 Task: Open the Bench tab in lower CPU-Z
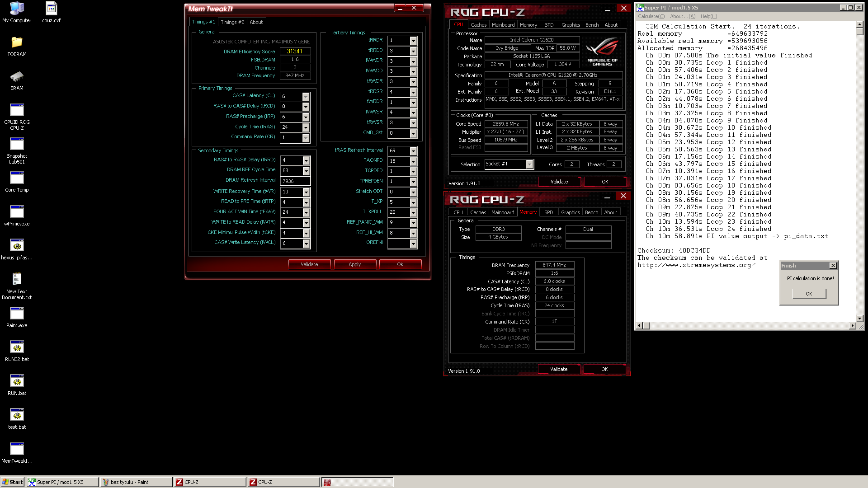tap(591, 212)
